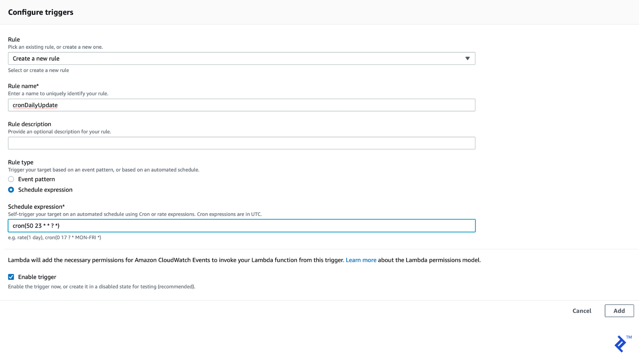This screenshot has height=364, width=639.
Task: Expand the "Create a new rule" dropdown arrow
Action: pos(468,58)
